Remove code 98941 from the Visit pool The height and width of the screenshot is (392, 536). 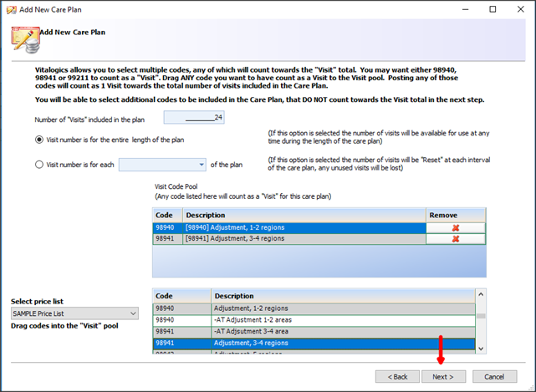point(456,238)
